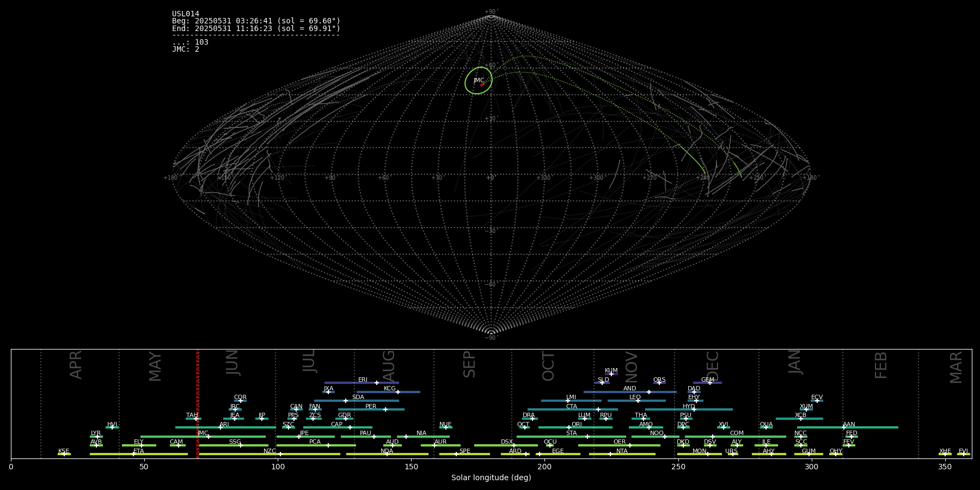Screen dimensions: 980x490
Task: Click the AND shower label
Action: click(x=629, y=389)
